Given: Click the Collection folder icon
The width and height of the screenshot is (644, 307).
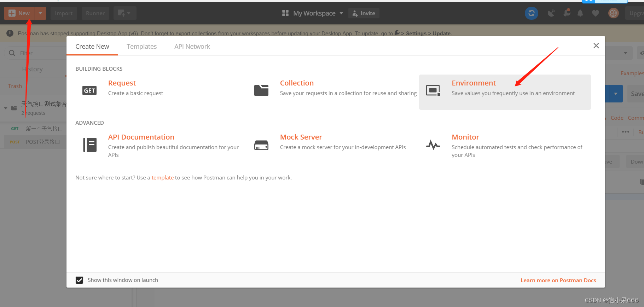Looking at the screenshot, I should [261, 90].
